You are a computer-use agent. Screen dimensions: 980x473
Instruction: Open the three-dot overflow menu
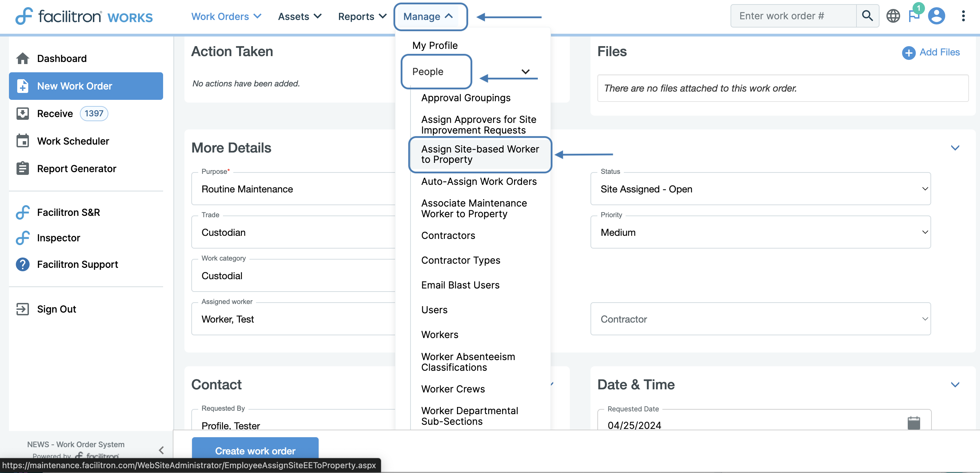[963, 16]
